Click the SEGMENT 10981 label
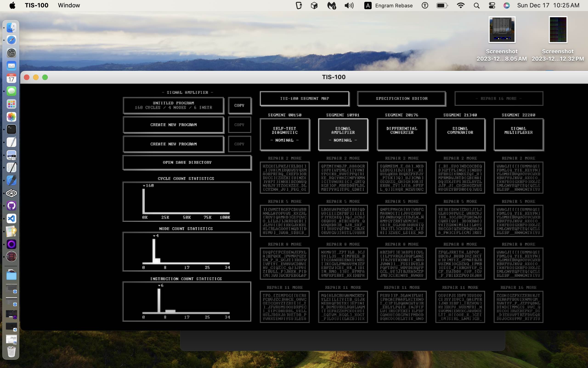Viewport: 588px width, 368px height. coord(343,115)
